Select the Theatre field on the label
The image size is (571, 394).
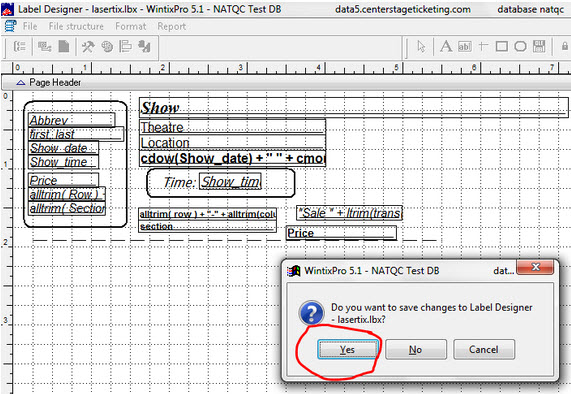(232, 127)
